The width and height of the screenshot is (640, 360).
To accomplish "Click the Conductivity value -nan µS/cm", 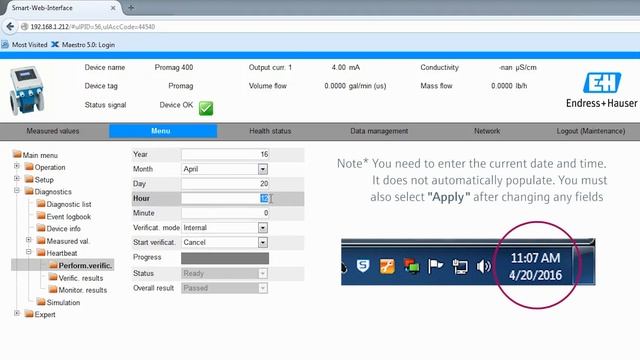I will pos(518,67).
